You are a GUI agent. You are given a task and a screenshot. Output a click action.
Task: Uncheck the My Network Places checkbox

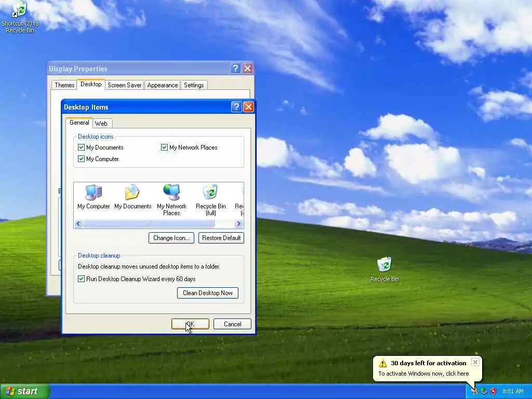pos(164,147)
